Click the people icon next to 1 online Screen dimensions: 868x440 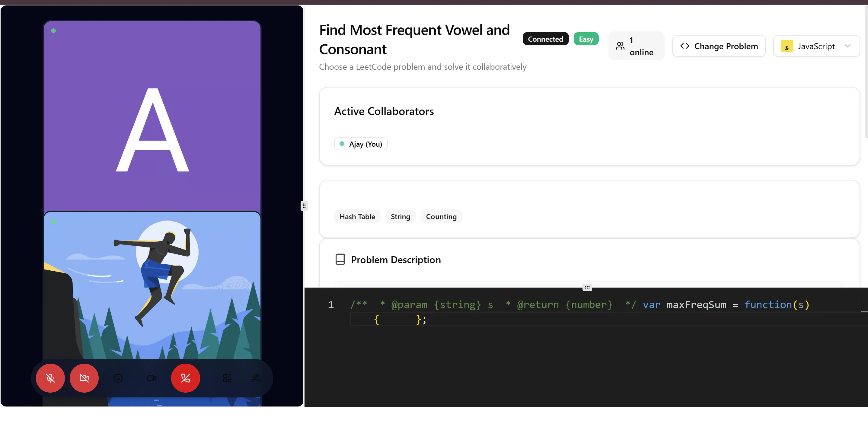tap(620, 46)
